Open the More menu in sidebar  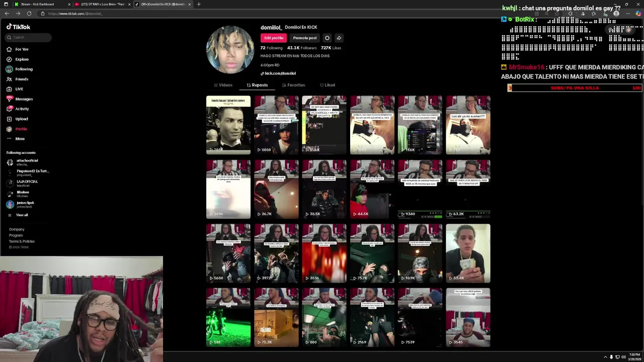tap(15, 139)
